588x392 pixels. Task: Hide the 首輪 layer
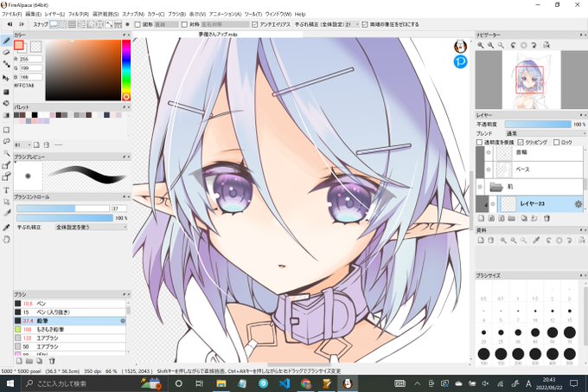pyautogui.click(x=489, y=152)
